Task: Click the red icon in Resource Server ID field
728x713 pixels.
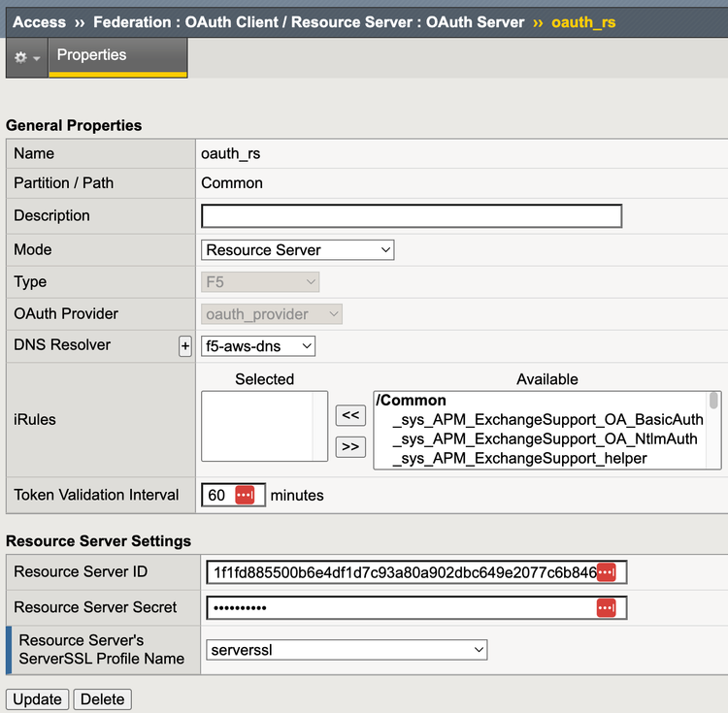Action: point(606,572)
